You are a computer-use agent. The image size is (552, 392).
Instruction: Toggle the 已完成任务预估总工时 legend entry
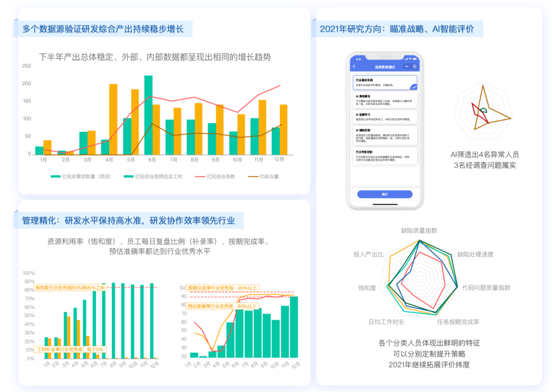[153, 176]
